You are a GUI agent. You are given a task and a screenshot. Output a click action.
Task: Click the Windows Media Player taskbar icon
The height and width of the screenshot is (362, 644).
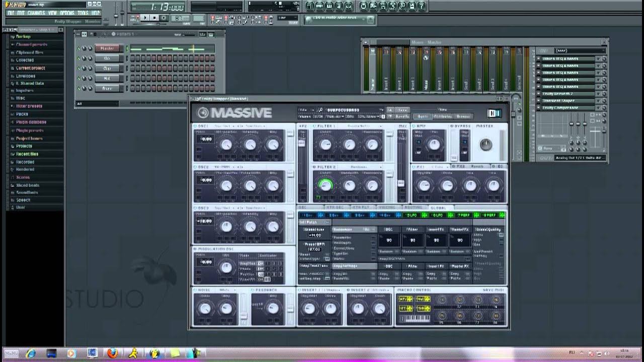click(x=70, y=353)
